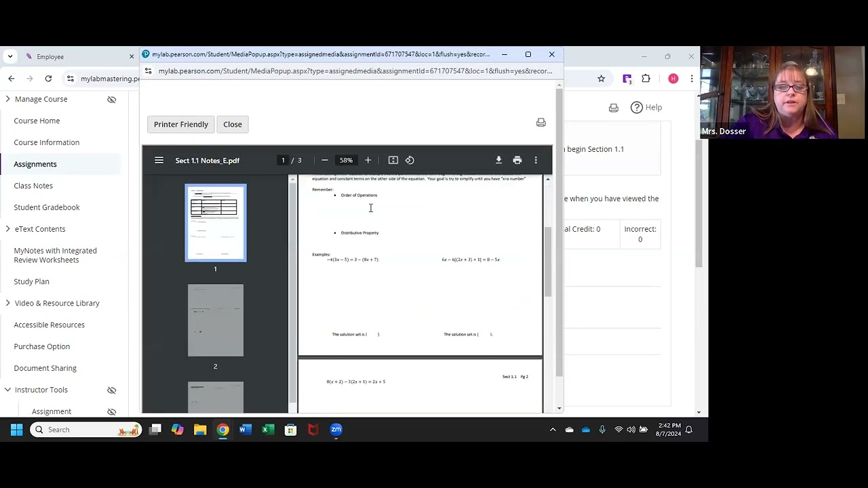Open McAfee from the taskbar
The height and width of the screenshot is (488, 868).
pos(313,430)
